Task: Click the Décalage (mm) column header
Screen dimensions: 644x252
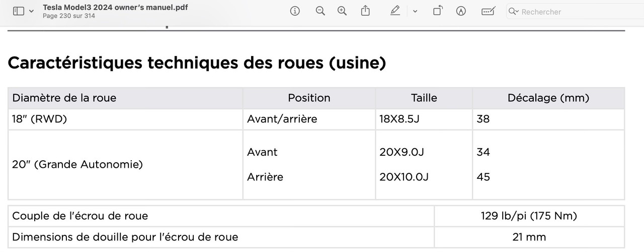Action: [x=548, y=98]
